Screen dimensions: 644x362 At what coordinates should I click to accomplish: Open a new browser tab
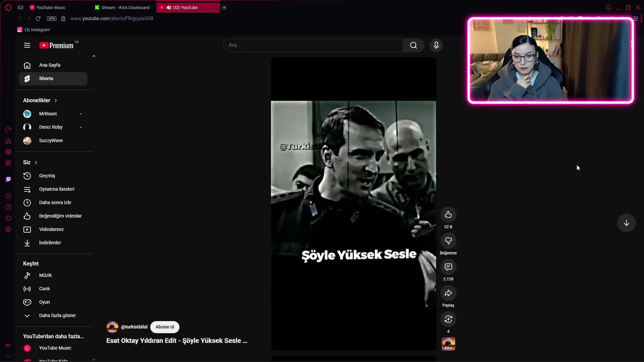point(224,8)
